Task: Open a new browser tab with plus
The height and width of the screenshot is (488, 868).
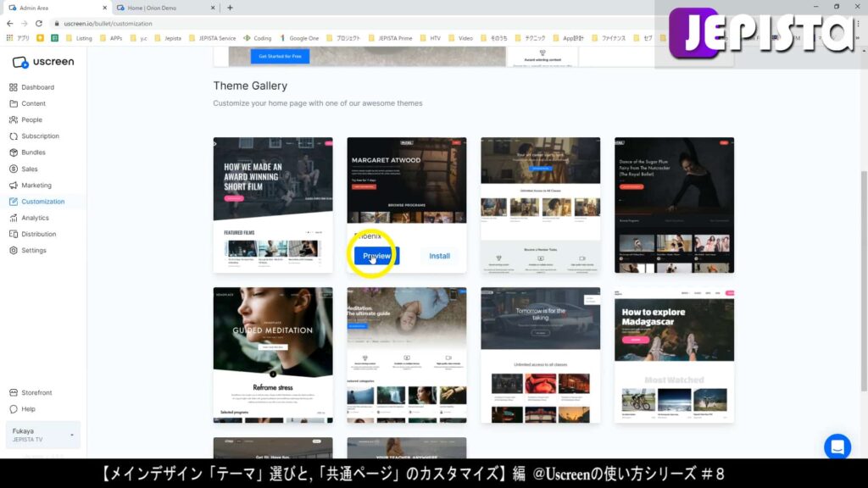Action: click(x=230, y=8)
